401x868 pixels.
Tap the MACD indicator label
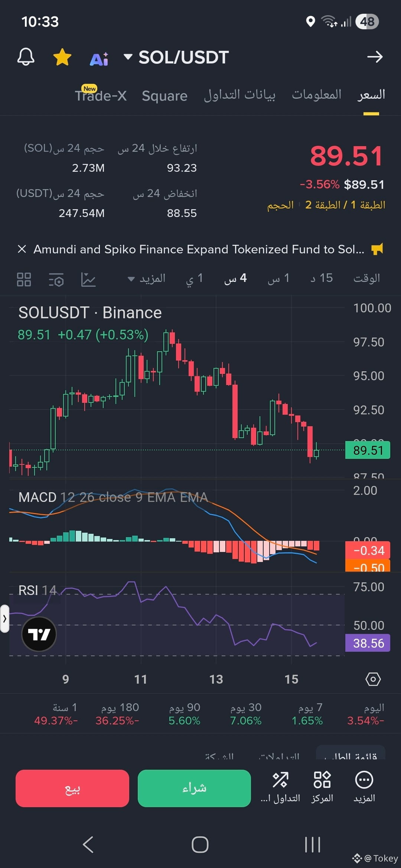(x=113, y=497)
